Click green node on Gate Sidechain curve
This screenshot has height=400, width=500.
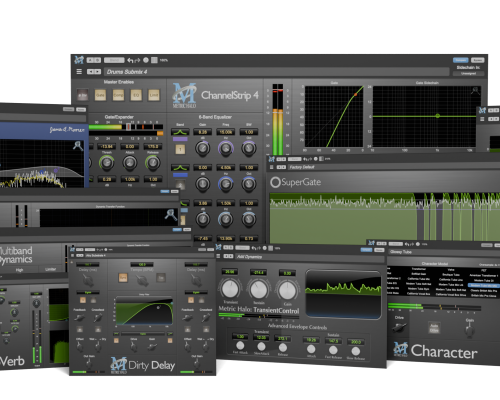pos(437,116)
